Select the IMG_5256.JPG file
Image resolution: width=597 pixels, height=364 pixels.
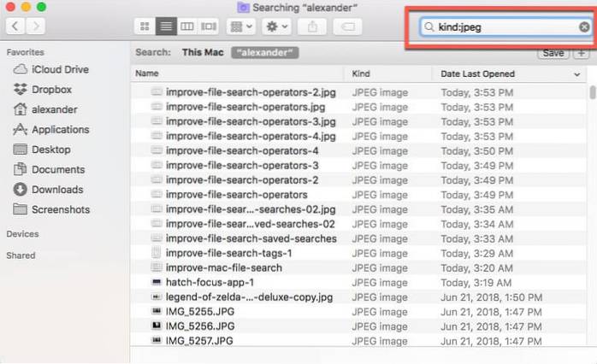(x=199, y=326)
